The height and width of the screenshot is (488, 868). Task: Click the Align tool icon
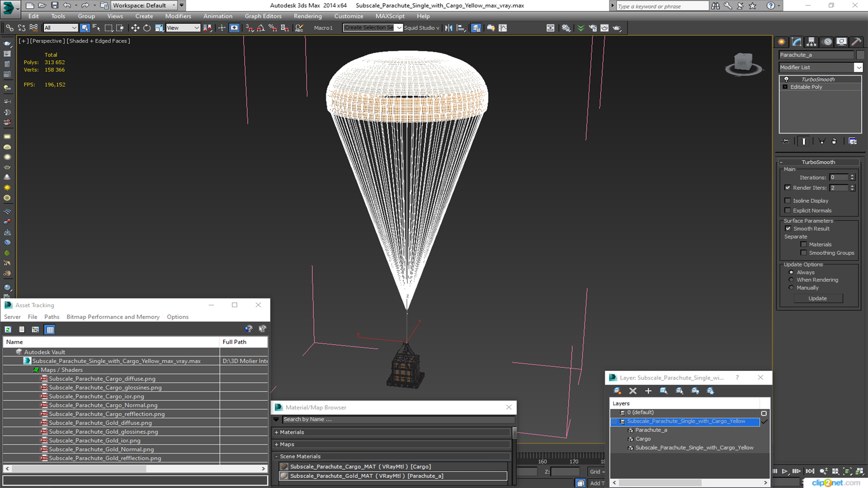(461, 28)
